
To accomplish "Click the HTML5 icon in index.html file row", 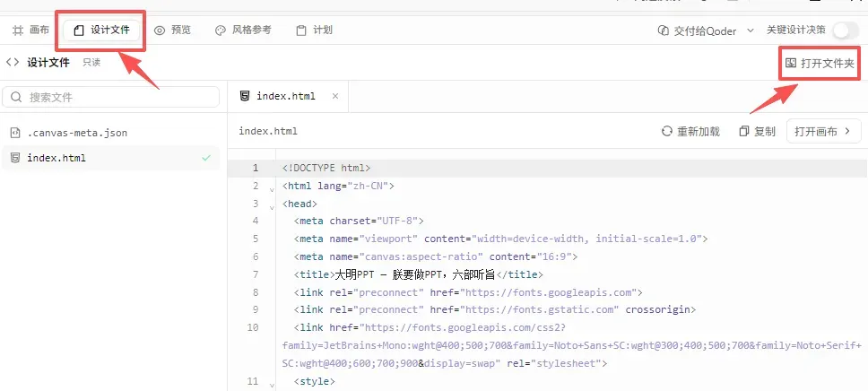I will 15,158.
